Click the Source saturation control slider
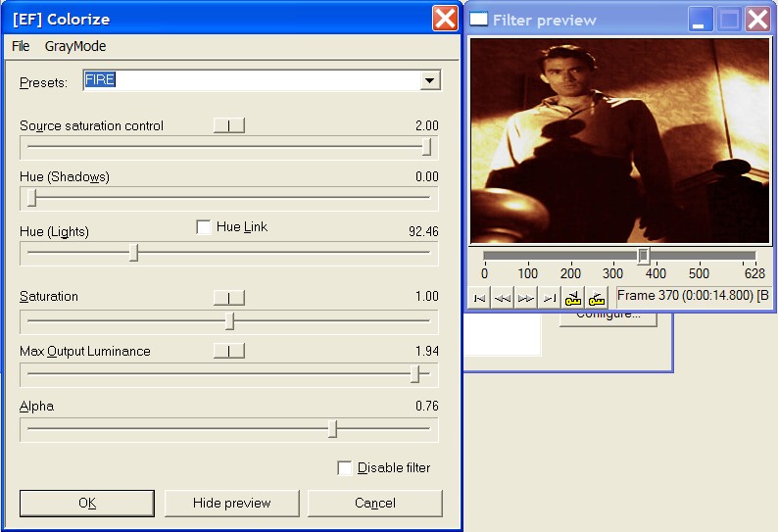The height and width of the screenshot is (532, 778). 228,147
